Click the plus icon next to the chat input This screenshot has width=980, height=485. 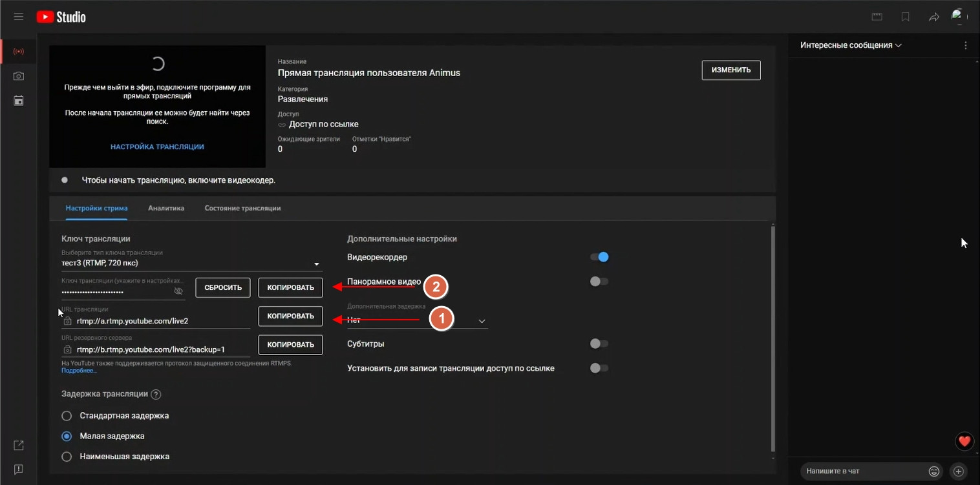tap(959, 471)
